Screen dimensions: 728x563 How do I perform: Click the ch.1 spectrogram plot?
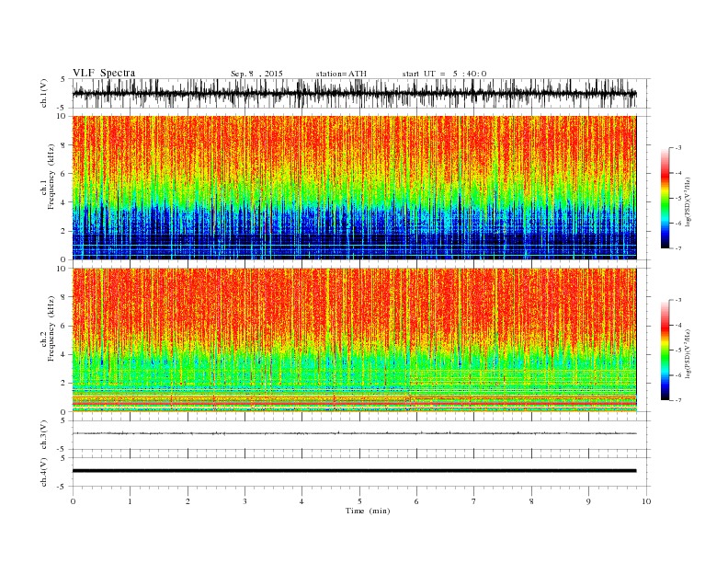[354, 188]
